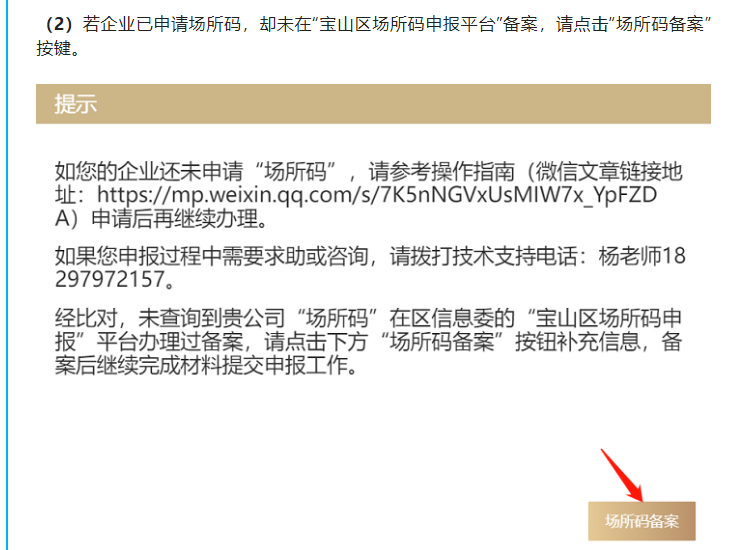Click the paragraph starting with 如果您申报过程中
This screenshot has width=735, height=550.
coord(370,268)
